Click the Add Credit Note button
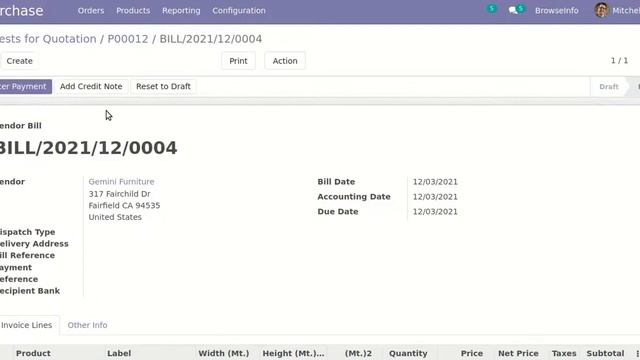The height and width of the screenshot is (360, 640). point(91,87)
